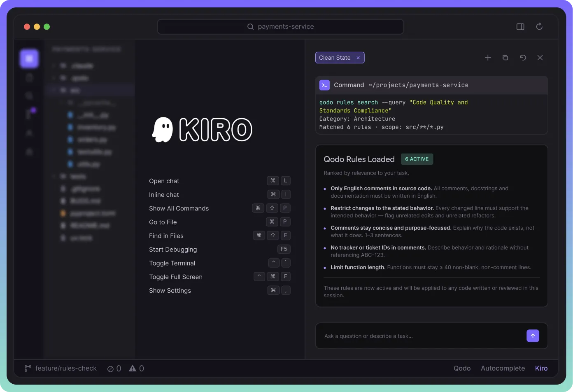Click the F5 keycap beside Start Debugging
573x392 pixels.
click(x=284, y=249)
